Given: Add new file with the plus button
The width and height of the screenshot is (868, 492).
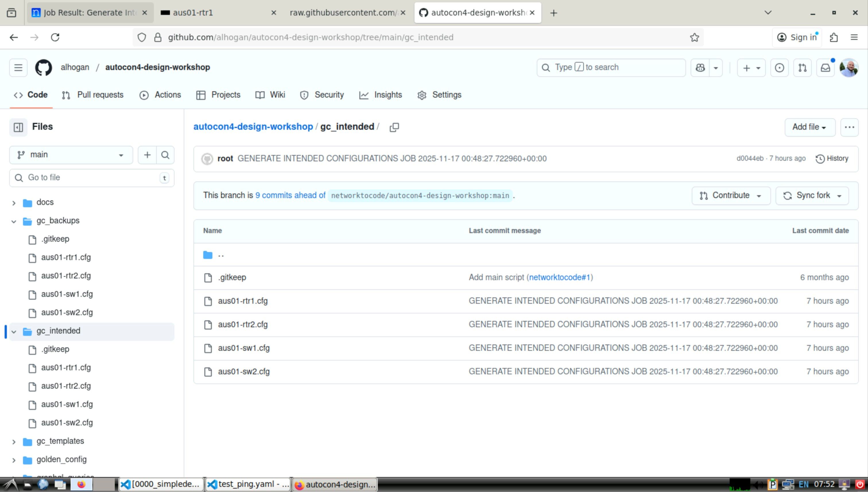Looking at the screenshot, I should tap(147, 155).
